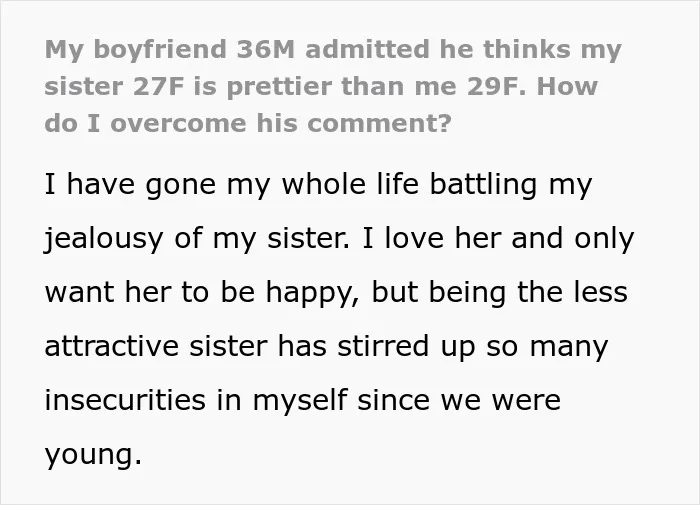The width and height of the screenshot is (700, 505).
Task: Click the post title starting 'My boyfriend 36M'
Action: point(333,86)
